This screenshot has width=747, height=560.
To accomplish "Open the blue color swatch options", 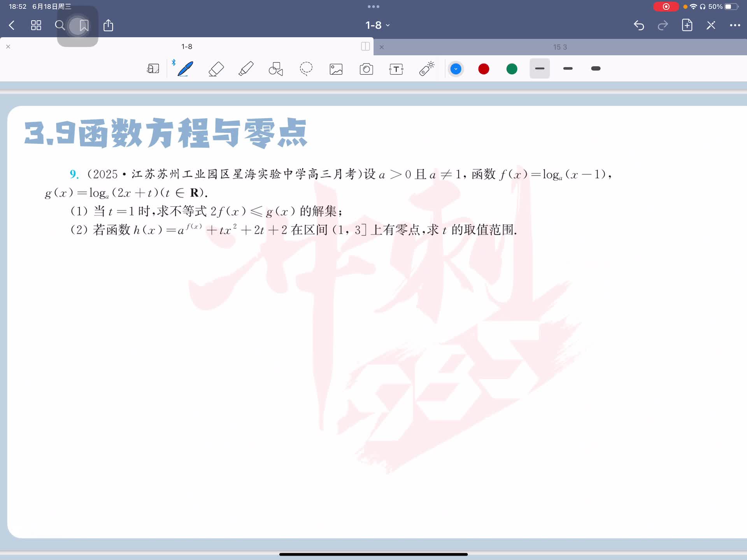I will 456,69.
